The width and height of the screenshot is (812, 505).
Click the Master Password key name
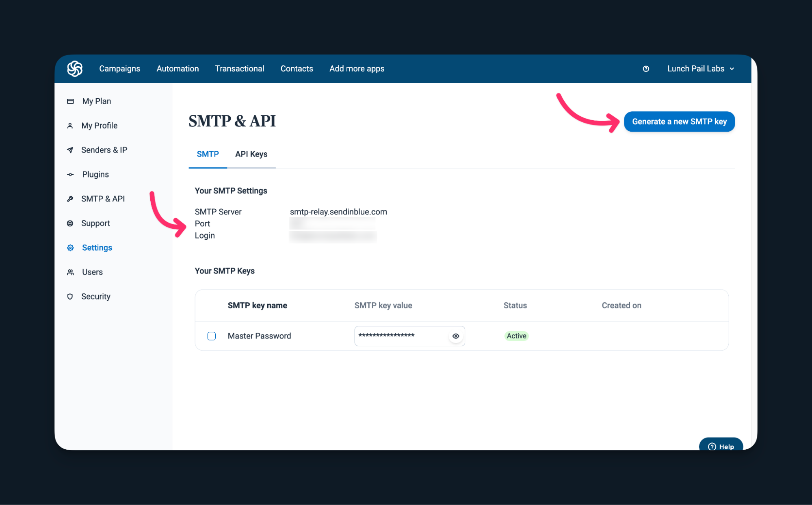point(259,336)
